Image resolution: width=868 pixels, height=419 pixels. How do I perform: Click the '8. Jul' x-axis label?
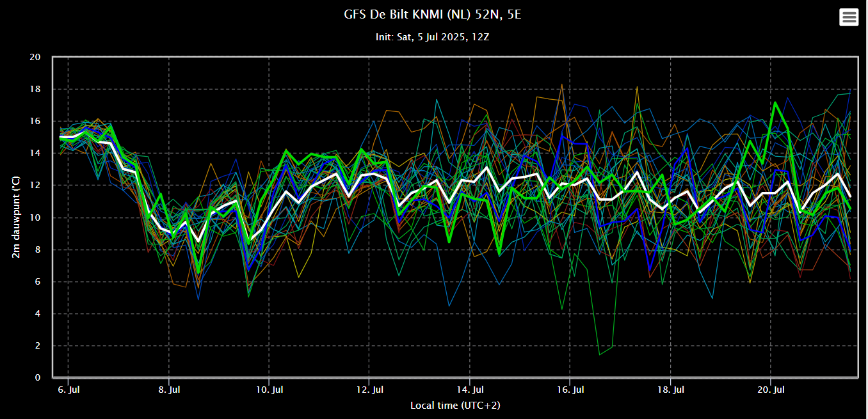point(168,390)
